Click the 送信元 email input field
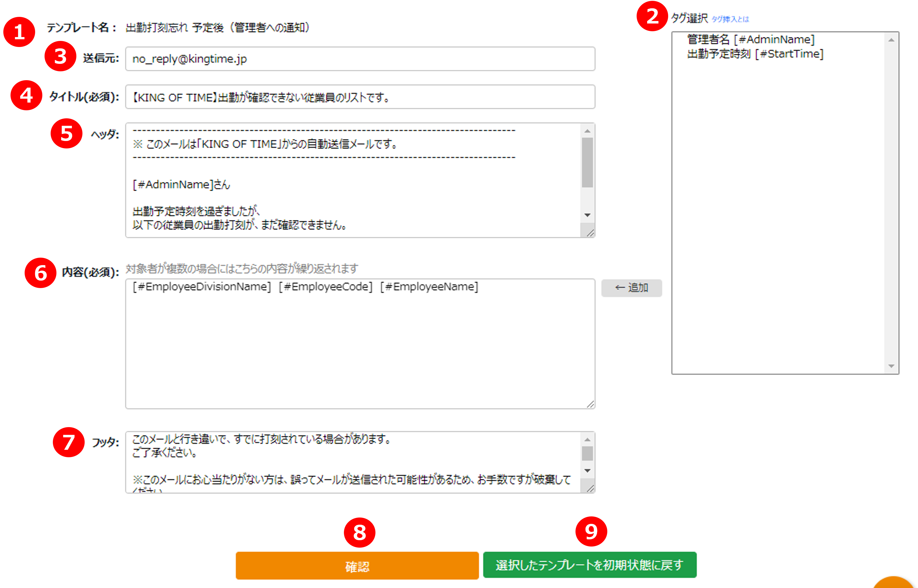 click(x=360, y=59)
